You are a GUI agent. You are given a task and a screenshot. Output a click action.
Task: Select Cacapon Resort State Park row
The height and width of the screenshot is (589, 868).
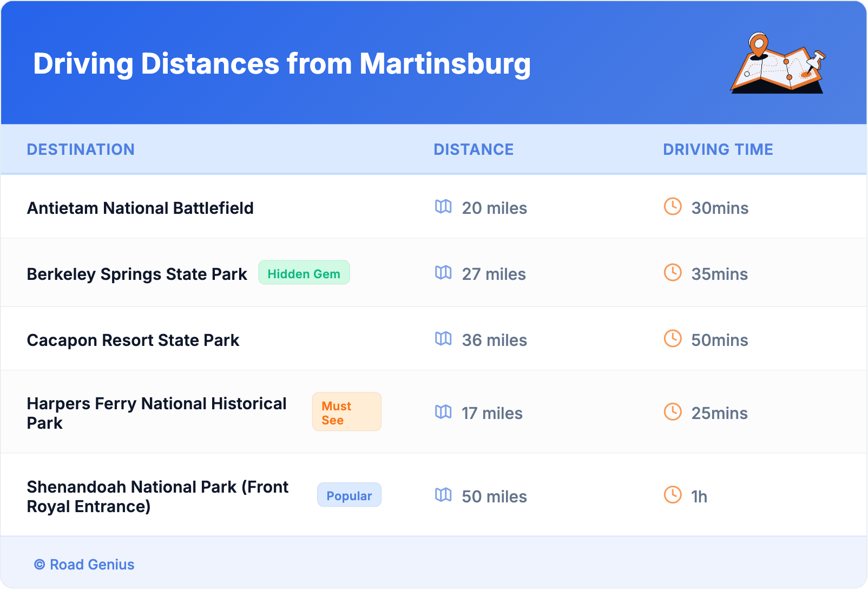coord(133,341)
